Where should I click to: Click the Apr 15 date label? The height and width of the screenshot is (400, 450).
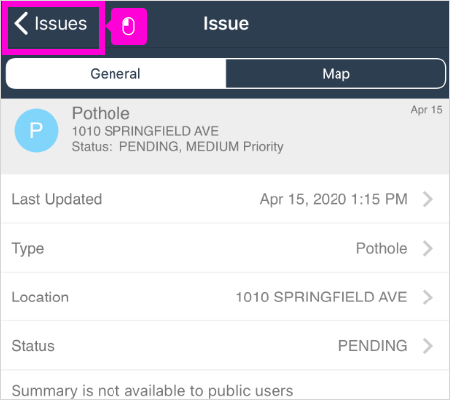coord(426,110)
